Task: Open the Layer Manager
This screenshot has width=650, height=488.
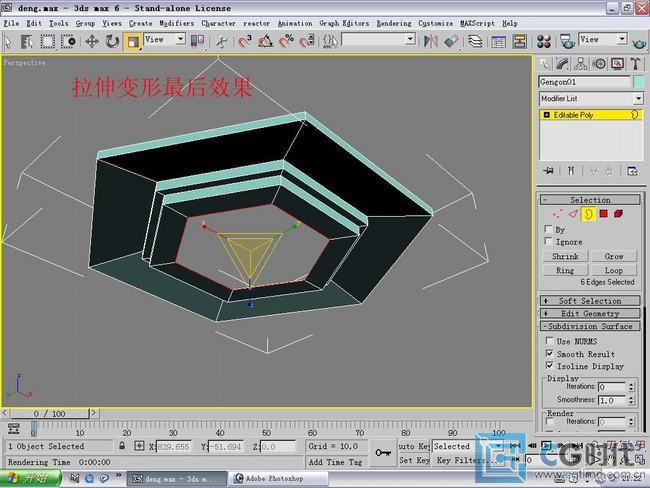Action: coord(475,41)
